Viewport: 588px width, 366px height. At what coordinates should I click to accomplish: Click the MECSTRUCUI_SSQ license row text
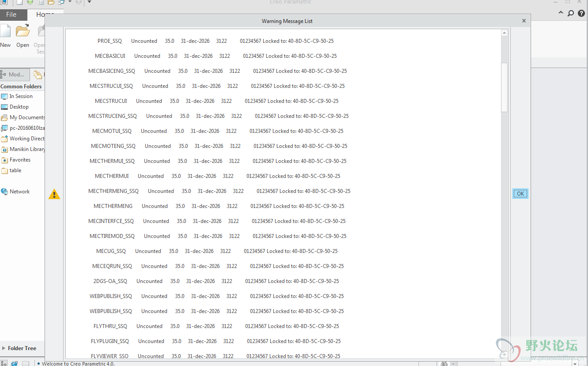pyautogui.click(x=217, y=86)
